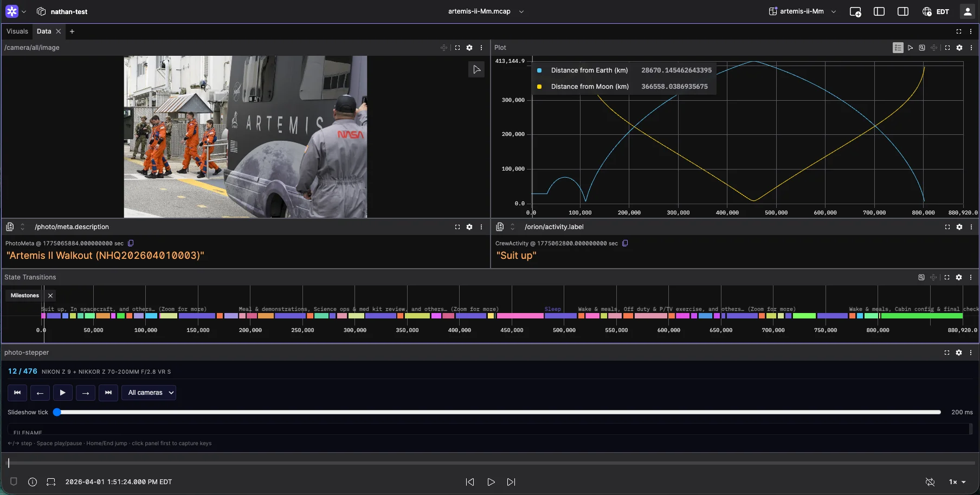Select the Milestones series label

(x=25, y=296)
